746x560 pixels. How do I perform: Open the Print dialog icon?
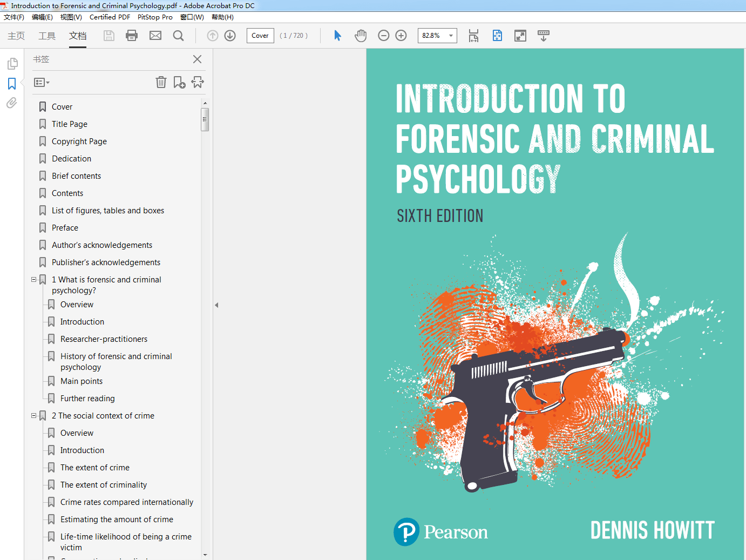click(x=132, y=35)
